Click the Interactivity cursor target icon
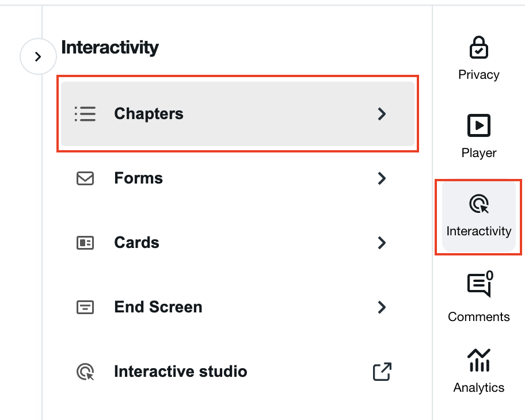 point(479,204)
